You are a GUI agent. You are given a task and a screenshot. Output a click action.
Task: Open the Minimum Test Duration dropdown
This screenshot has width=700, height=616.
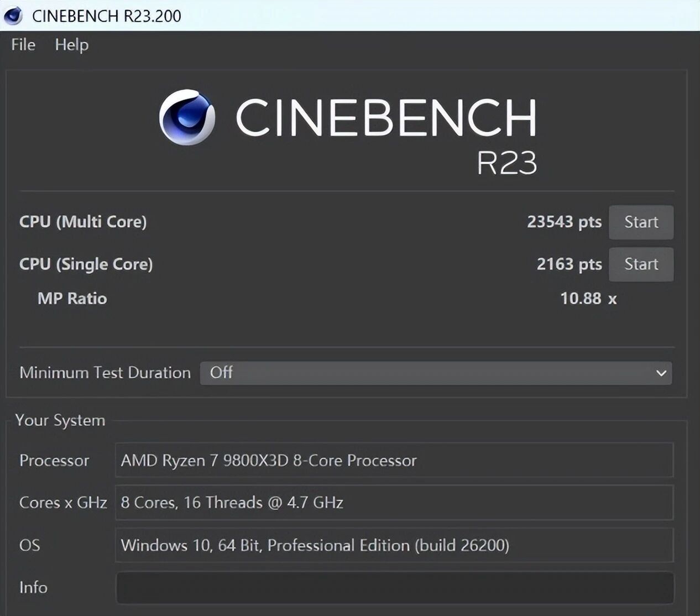436,373
